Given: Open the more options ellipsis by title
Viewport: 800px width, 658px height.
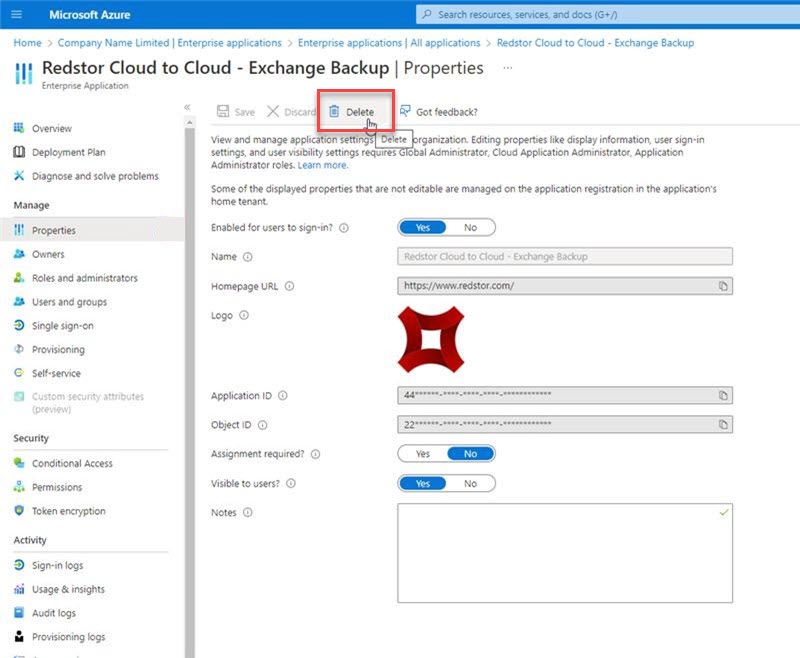Looking at the screenshot, I should pyautogui.click(x=507, y=68).
